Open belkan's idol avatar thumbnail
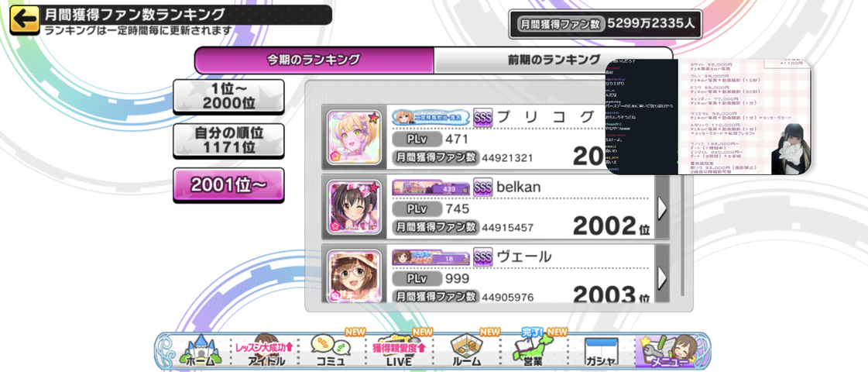 355,208
